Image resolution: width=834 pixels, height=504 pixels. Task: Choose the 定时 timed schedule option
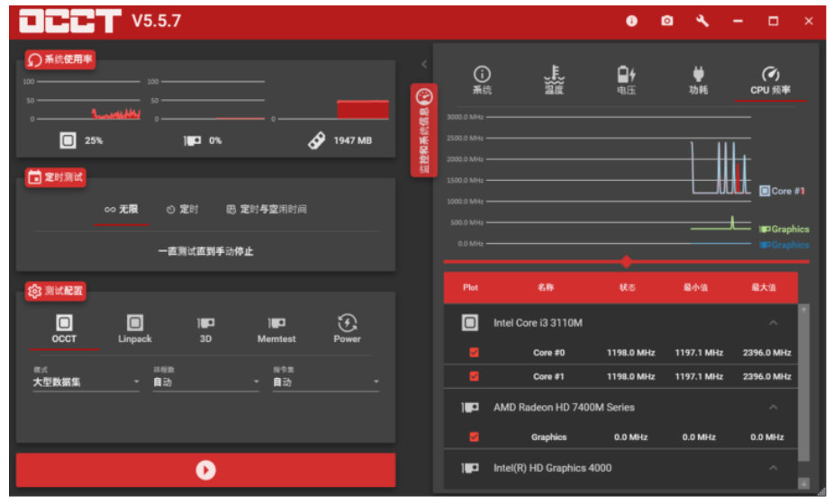pyautogui.click(x=182, y=210)
